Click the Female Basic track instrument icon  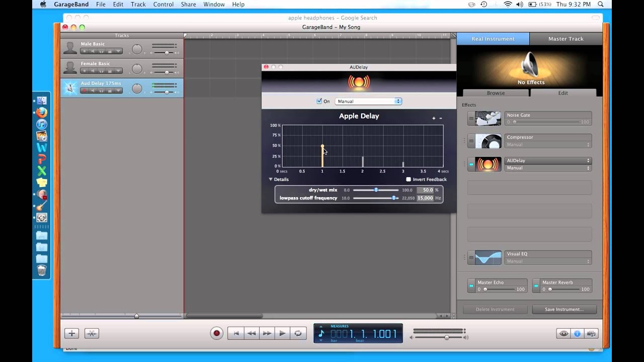point(70,68)
